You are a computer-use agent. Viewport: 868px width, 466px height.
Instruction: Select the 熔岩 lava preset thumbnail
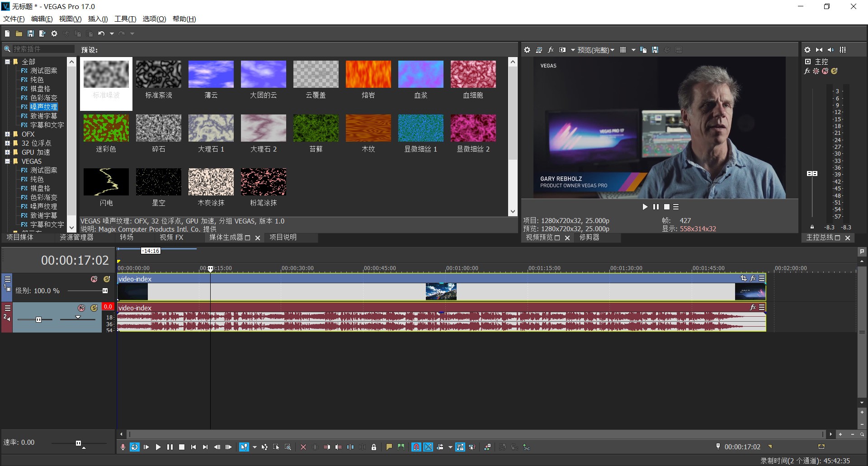click(x=368, y=75)
